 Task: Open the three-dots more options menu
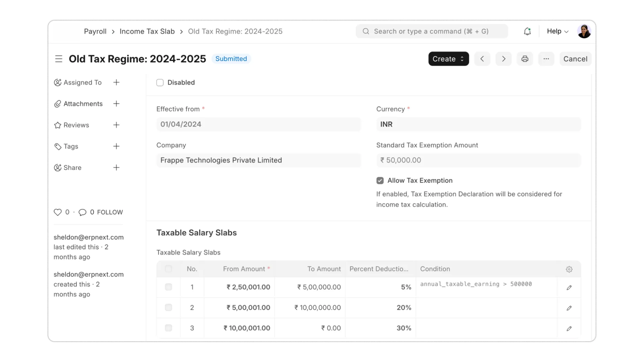[546, 59]
